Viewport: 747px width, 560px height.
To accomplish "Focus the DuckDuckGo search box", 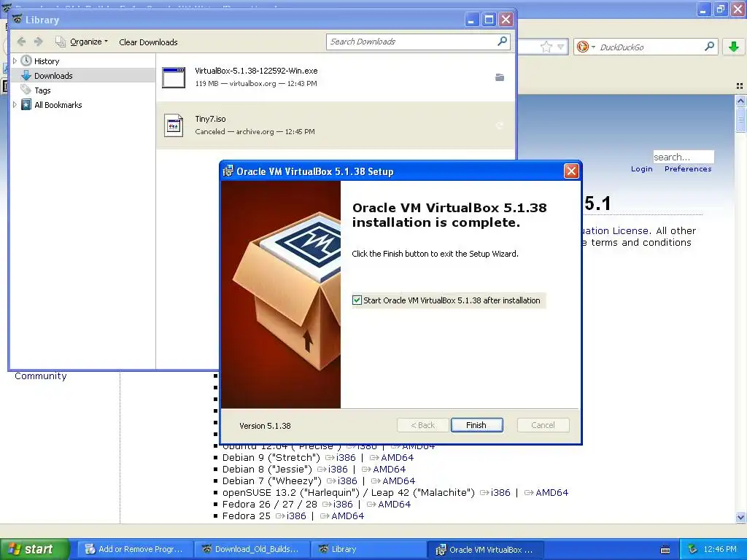I will (650, 47).
